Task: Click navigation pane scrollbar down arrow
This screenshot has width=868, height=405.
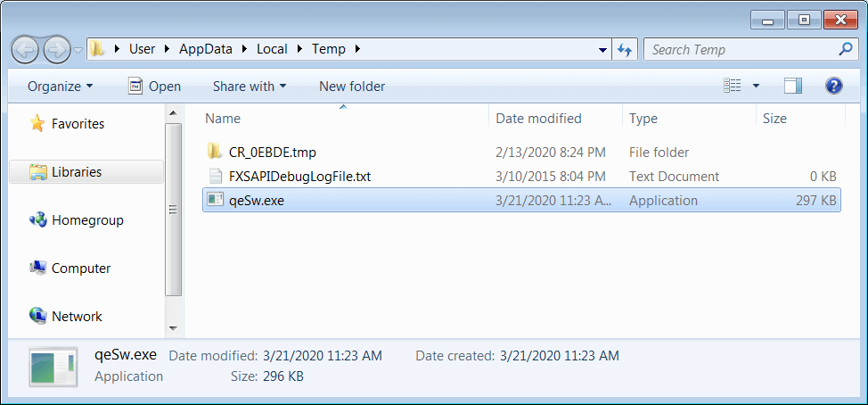Action: [173, 328]
